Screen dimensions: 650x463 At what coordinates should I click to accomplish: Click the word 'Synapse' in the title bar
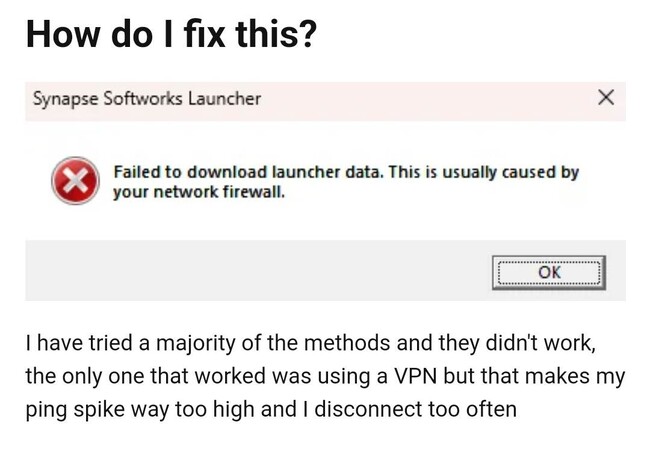tap(65, 100)
